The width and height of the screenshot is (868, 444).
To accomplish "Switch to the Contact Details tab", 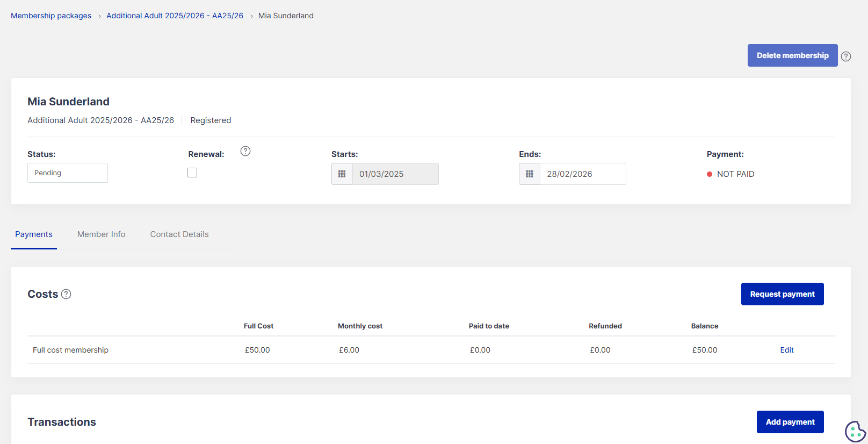I will pos(179,234).
